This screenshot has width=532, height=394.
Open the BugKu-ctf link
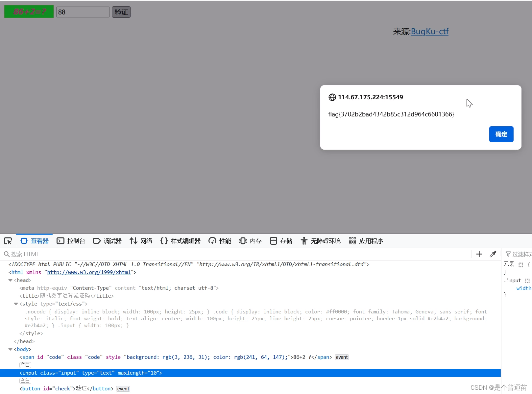click(x=429, y=32)
